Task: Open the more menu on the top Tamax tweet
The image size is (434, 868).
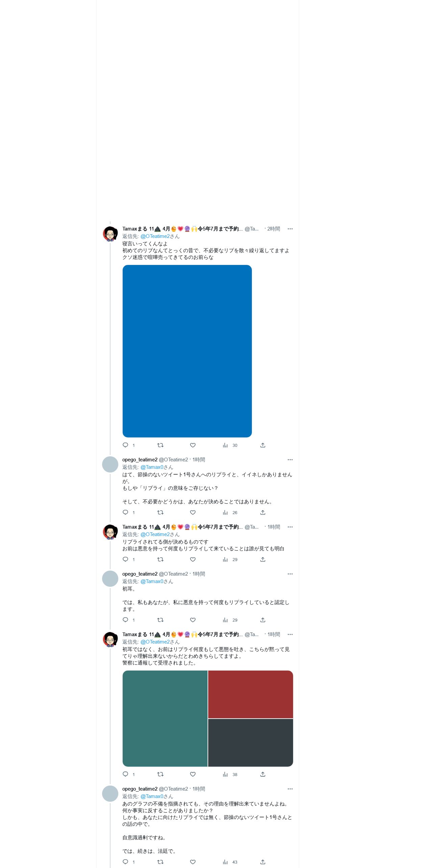Action: [290, 229]
